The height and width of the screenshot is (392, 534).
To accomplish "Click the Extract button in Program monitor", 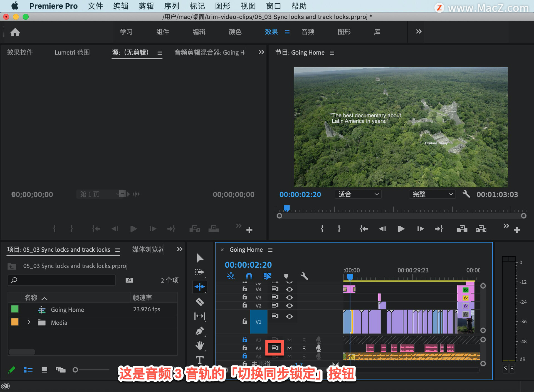I will 481,229.
